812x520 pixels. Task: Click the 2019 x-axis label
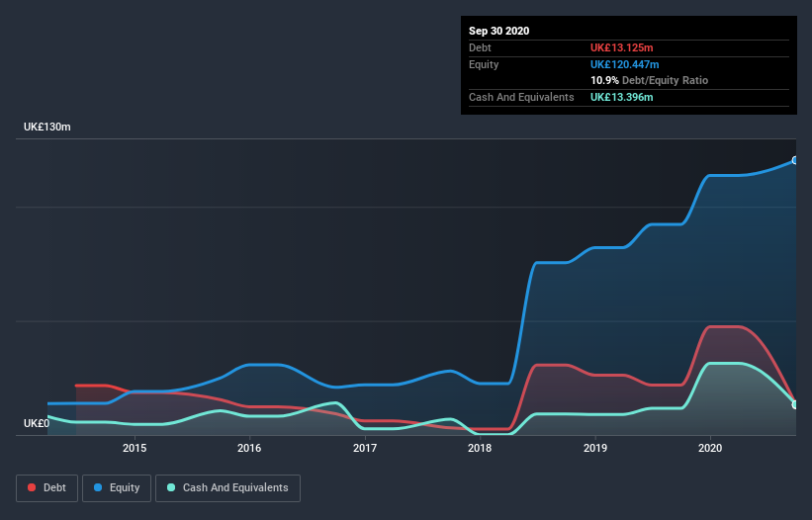595,448
